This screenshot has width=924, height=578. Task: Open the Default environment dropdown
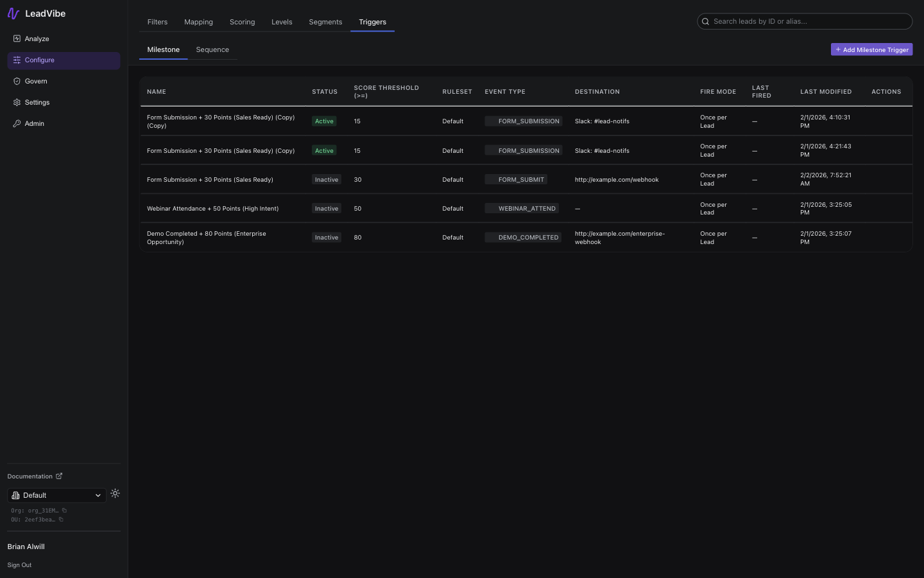point(56,495)
